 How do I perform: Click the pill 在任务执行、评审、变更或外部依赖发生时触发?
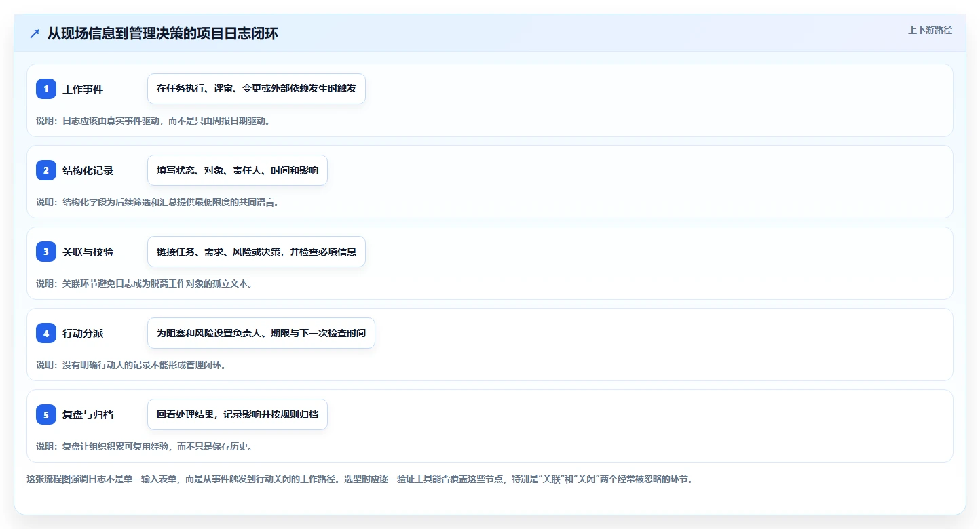point(257,89)
